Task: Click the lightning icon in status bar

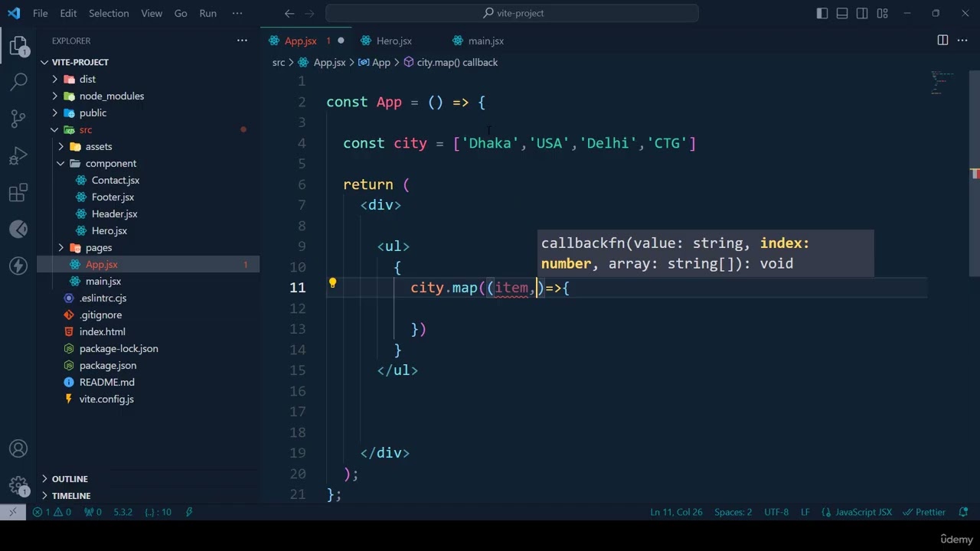Action: pos(189,512)
